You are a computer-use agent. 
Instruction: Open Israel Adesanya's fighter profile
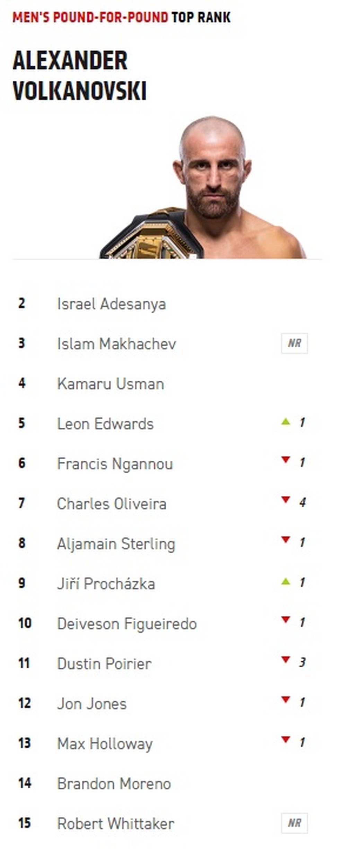111,304
